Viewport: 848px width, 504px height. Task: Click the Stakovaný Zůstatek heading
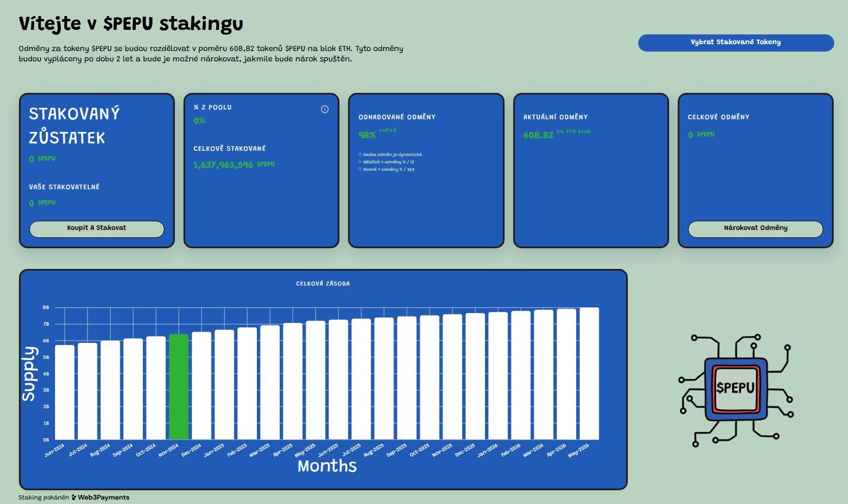[75, 126]
